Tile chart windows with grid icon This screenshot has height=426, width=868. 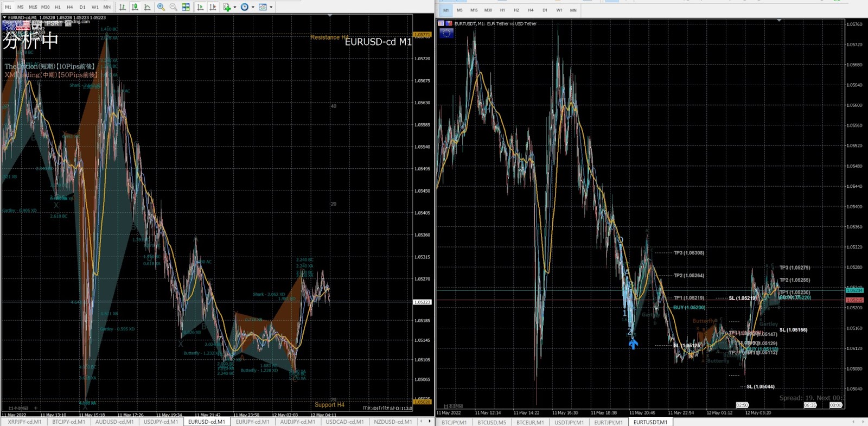click(186, 7)
